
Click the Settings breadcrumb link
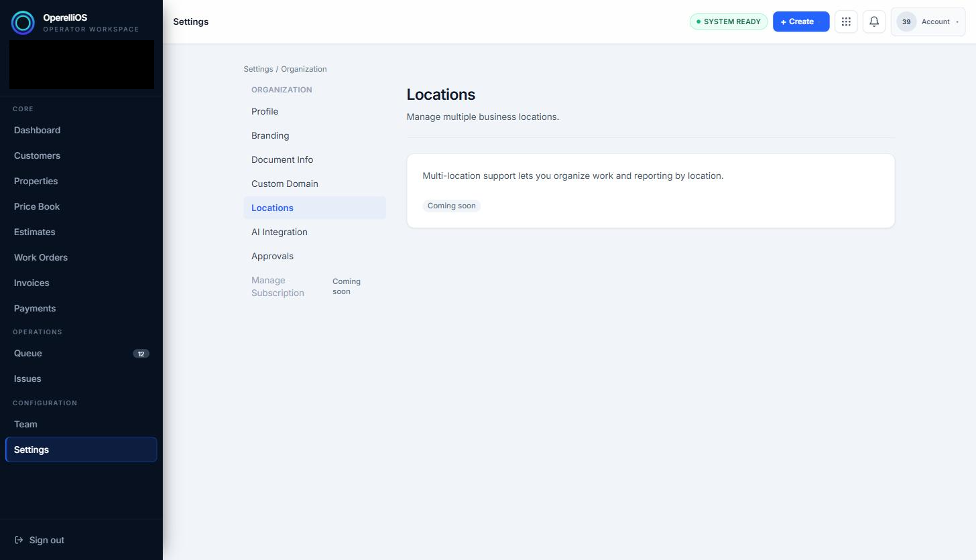click(x=258, y=69)
